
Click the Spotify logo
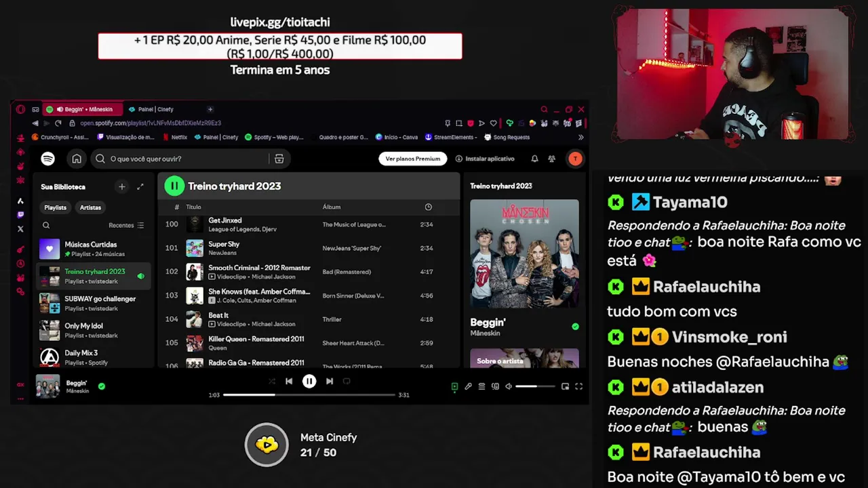pos(47,159)
